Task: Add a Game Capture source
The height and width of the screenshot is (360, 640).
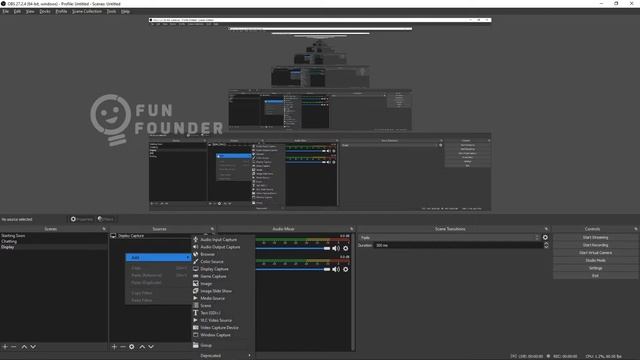Action: coord(213,276)
